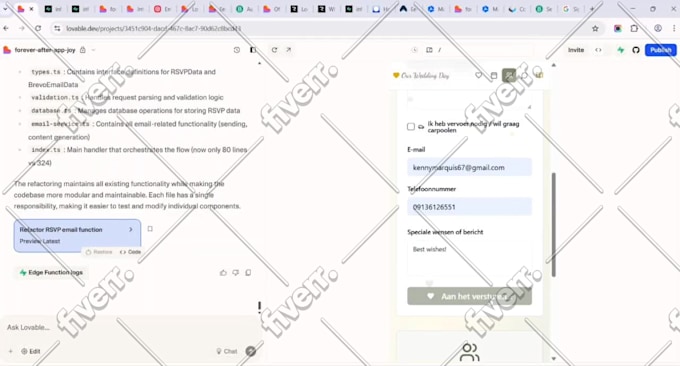680x366 pixels.
Task: Open preview in new tab arrow icon
Action: pos(288,50)
